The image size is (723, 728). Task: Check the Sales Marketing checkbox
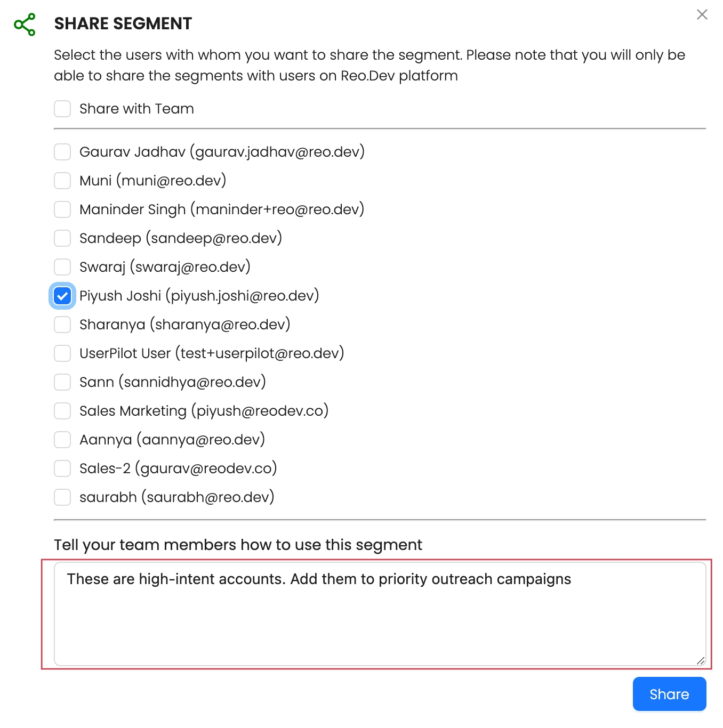coord(62,411)
